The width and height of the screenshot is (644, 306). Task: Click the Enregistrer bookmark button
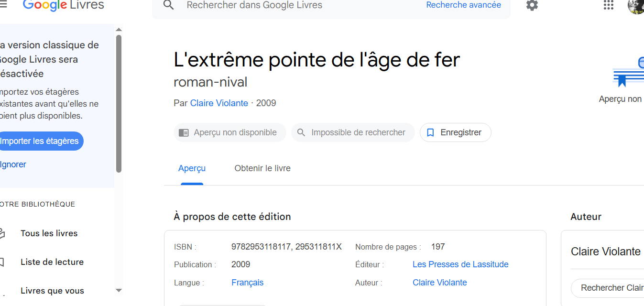(455, 132)
